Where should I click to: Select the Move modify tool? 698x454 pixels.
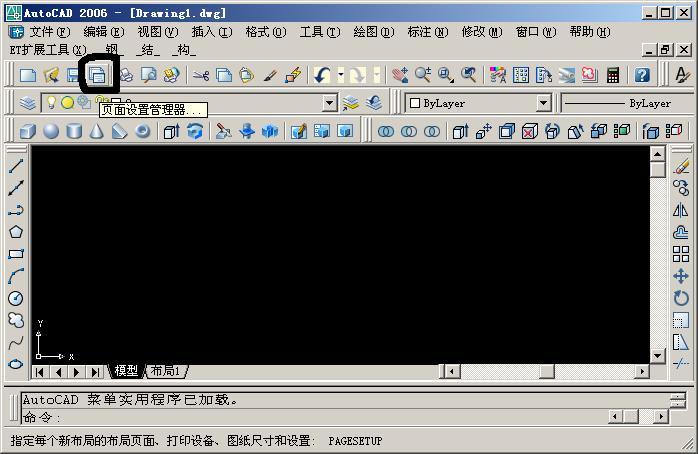(681, 276)
